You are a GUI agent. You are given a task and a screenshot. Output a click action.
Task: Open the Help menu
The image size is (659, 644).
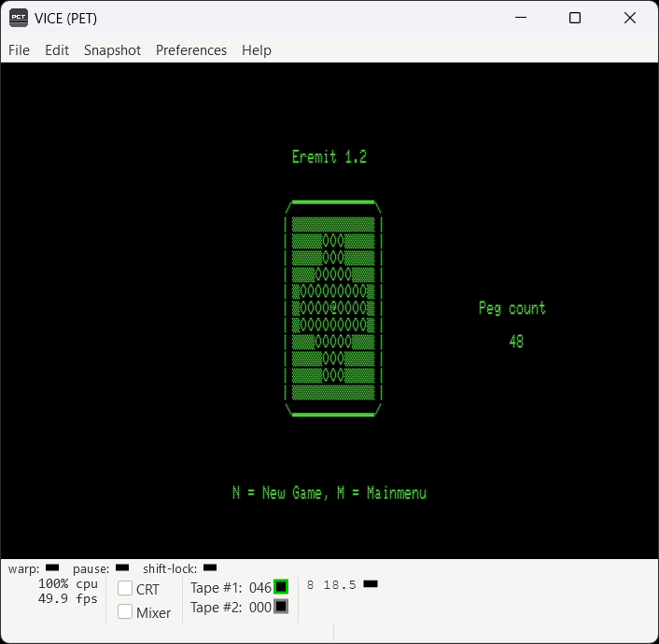point(257,50)
